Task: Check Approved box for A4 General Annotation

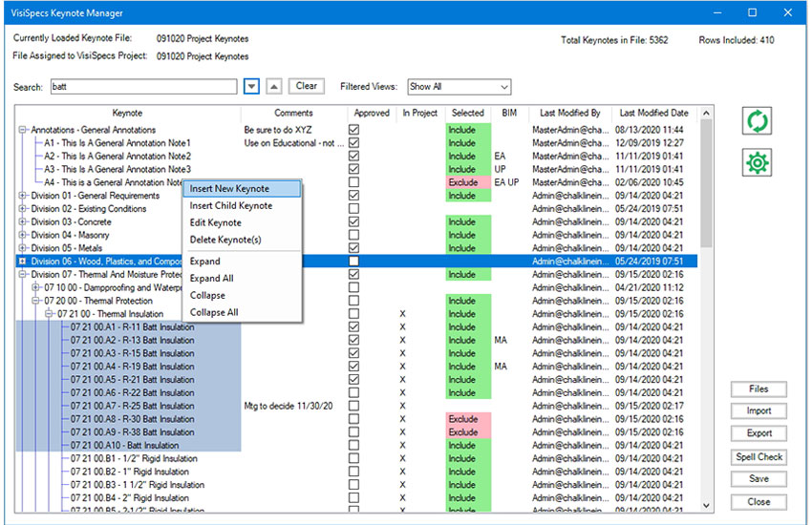Action: (x=353, y=182)
